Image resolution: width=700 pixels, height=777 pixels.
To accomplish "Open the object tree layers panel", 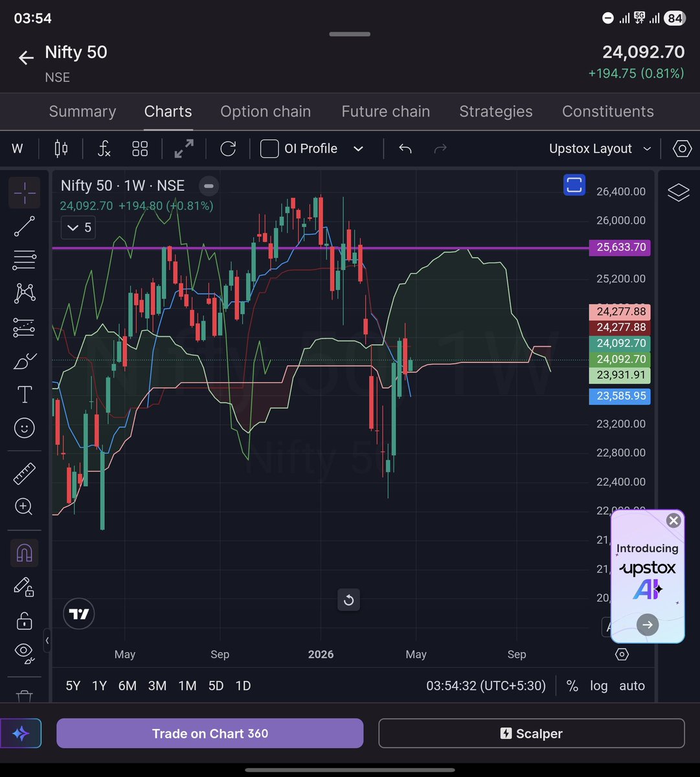I will click(678, 192).
